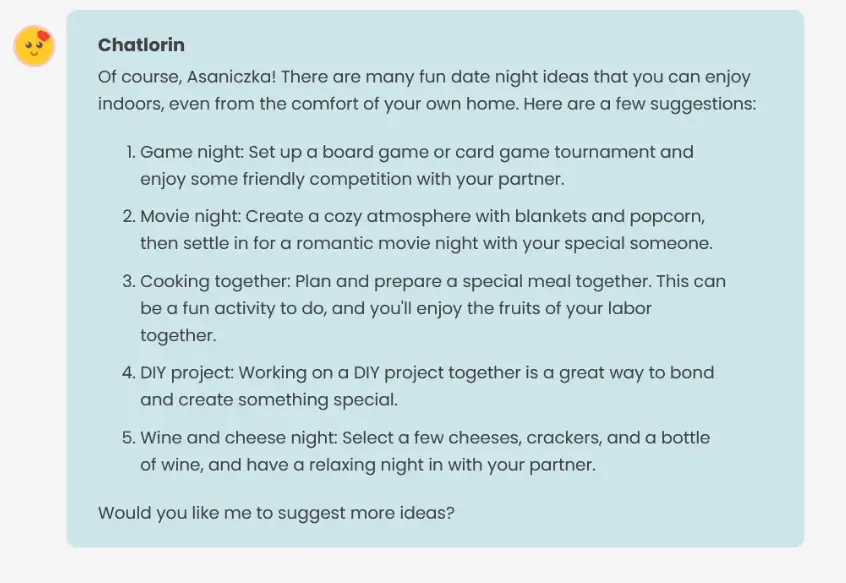Screen dimensions: 846x583
Task: Click 'and create something special.' line
Action: (269, 400)
